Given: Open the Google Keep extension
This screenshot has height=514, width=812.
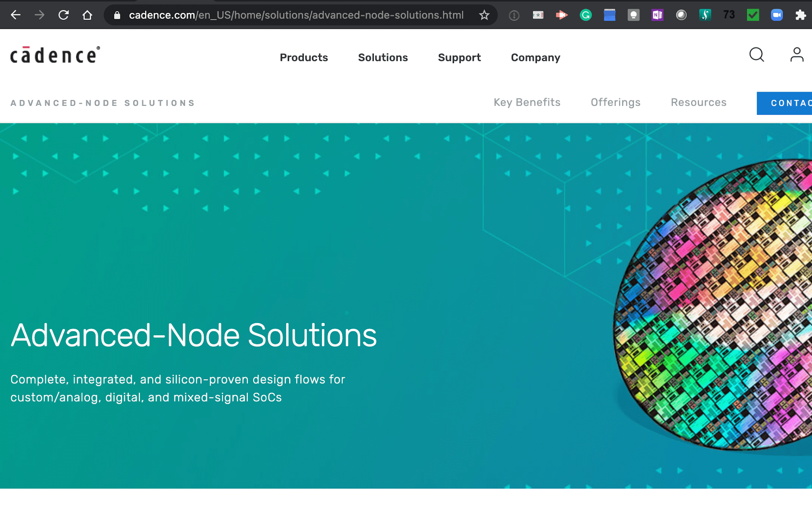Looking at the screenshot, I should (633, 15).
